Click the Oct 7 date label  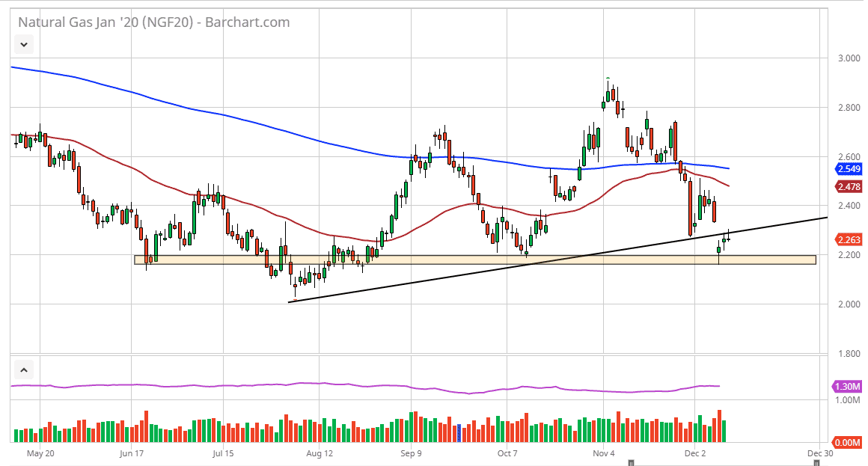pyautogui.click(x=507, y=453)
